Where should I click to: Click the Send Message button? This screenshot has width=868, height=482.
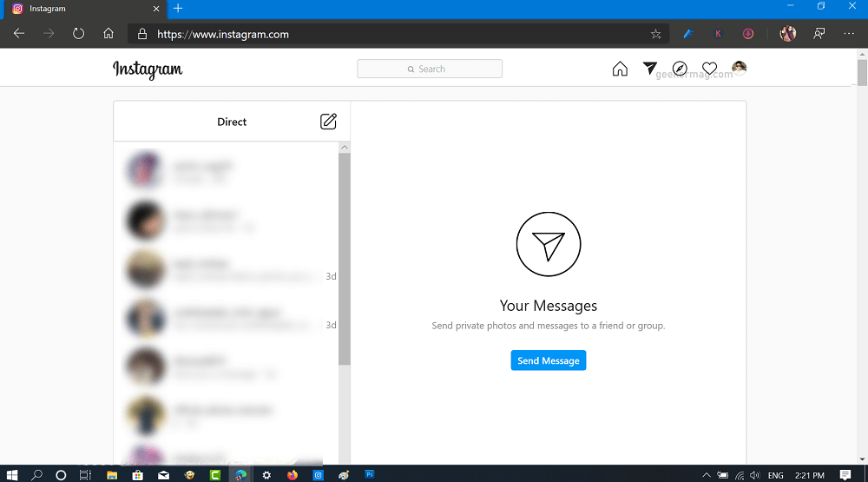pos(548,360)
